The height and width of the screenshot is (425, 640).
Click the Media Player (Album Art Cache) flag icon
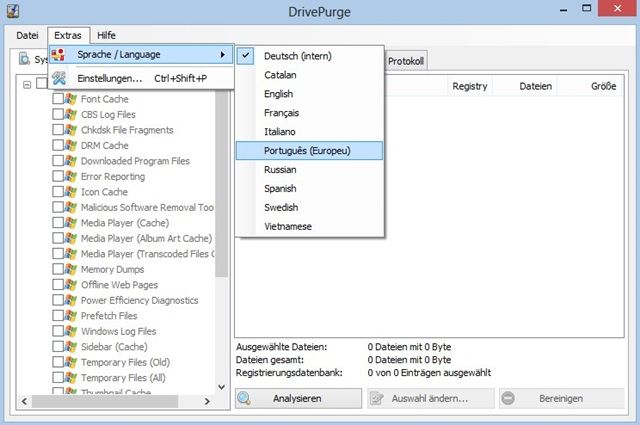[x=71, y=238]
